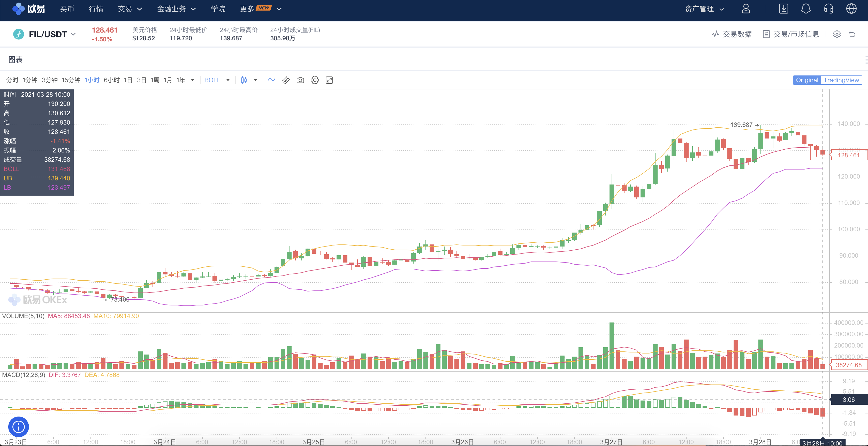
Task: Take a chart snapshot with the camera icon
Action: point(300,80)
